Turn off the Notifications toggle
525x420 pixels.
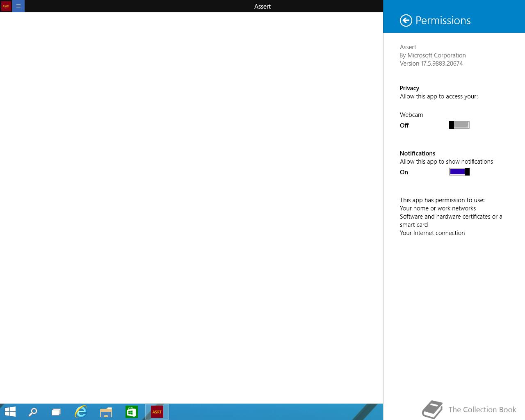pos(459,172)
